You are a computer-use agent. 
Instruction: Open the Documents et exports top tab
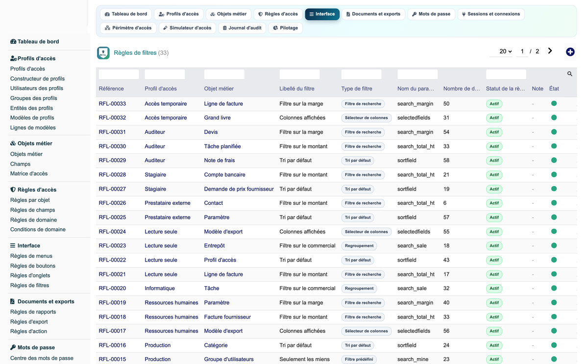pos(373,14)
